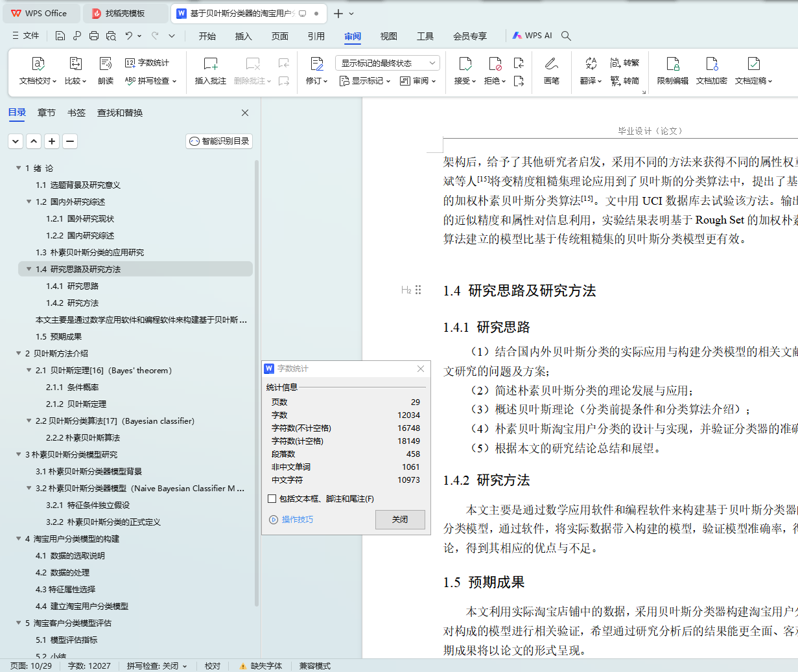The image size is (798, 672).
Task: Open the 视图 ribbon tab
Action: [389, 36]
